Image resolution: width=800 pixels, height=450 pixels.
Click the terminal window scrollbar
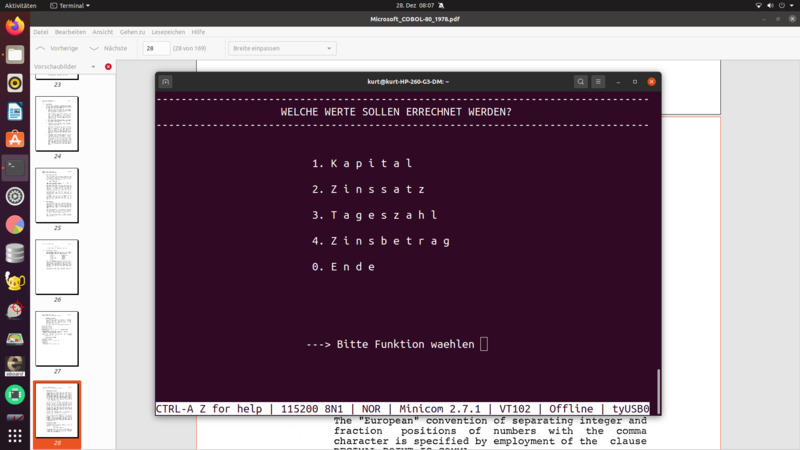click(658, 384)
